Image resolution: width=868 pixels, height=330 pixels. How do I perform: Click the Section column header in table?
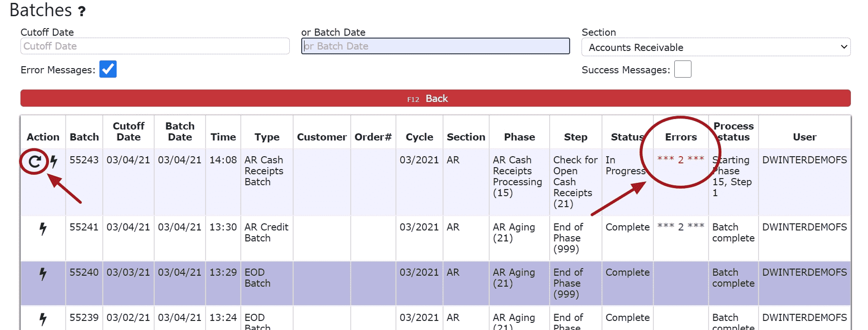(466, 137)
